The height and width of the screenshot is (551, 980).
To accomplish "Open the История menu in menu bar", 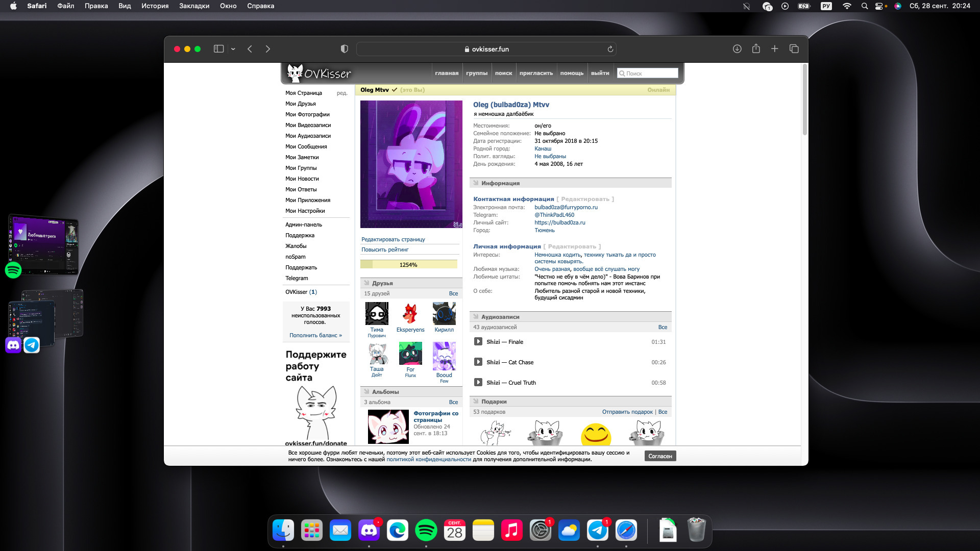I will click(x=155, y=6).
